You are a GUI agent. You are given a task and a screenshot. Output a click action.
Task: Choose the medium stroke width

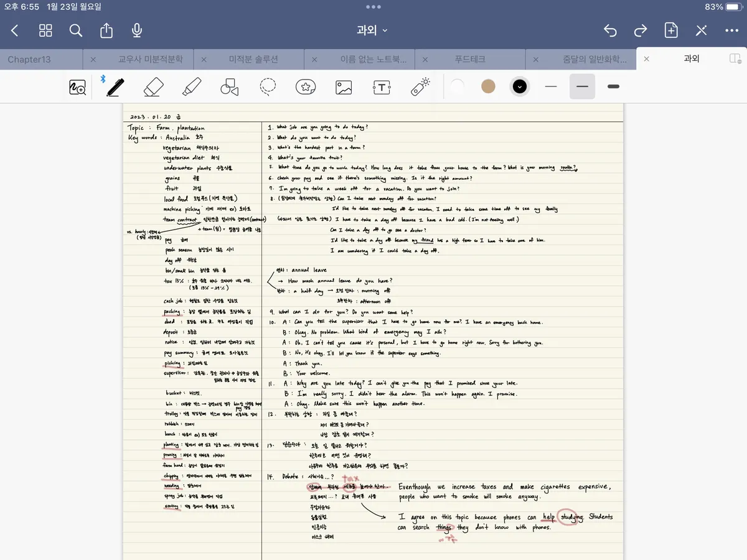pyautogui.click(x=583, y=86)
